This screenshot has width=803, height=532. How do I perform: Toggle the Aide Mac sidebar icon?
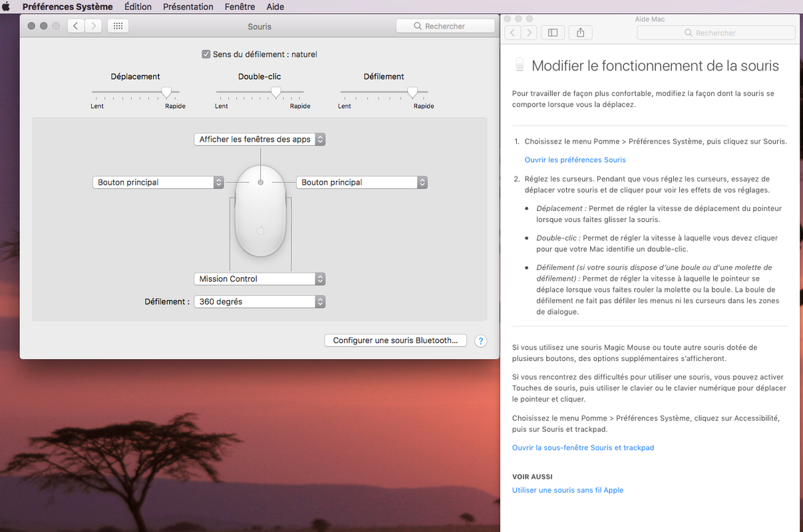click(x=553, y=32)
